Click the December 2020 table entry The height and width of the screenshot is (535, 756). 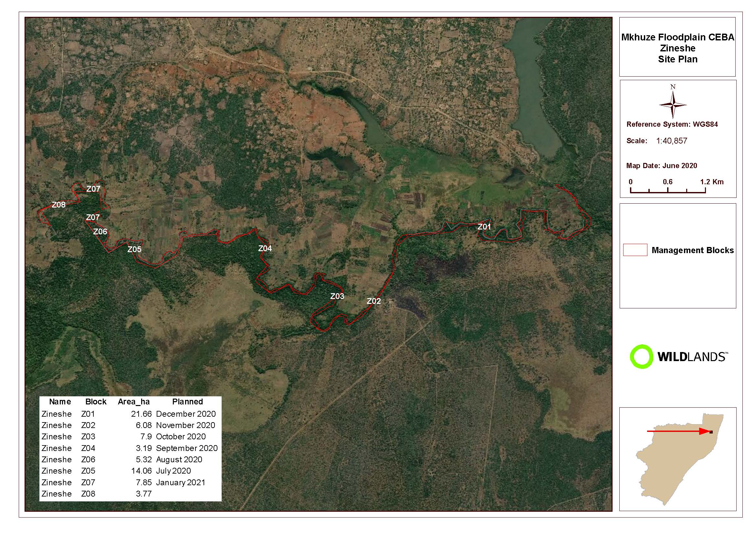pos(186,414)
